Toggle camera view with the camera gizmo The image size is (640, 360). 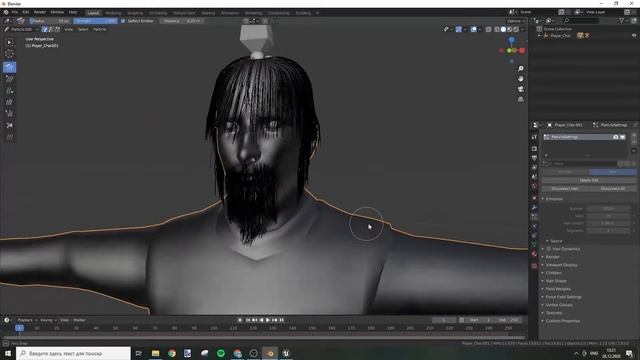(x=520, y=89)
